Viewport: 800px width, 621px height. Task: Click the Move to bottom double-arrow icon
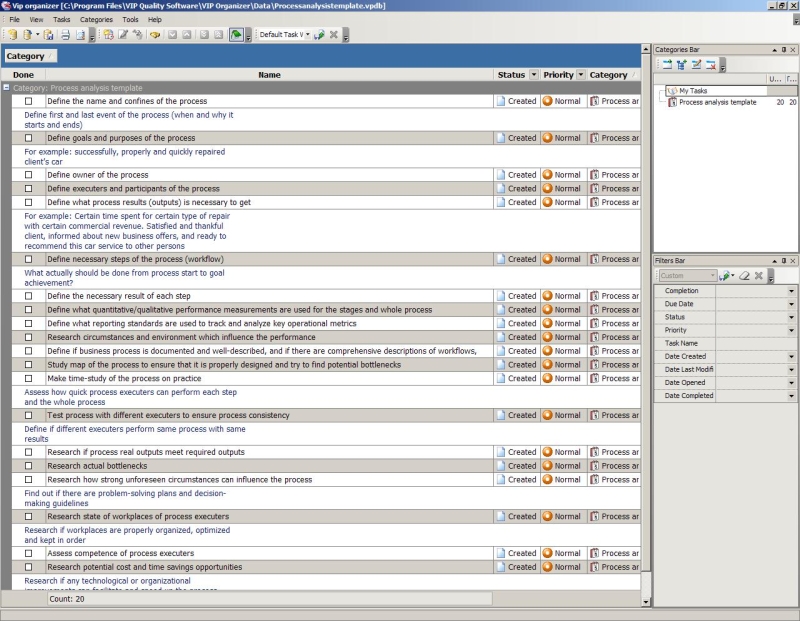[204, 35]
